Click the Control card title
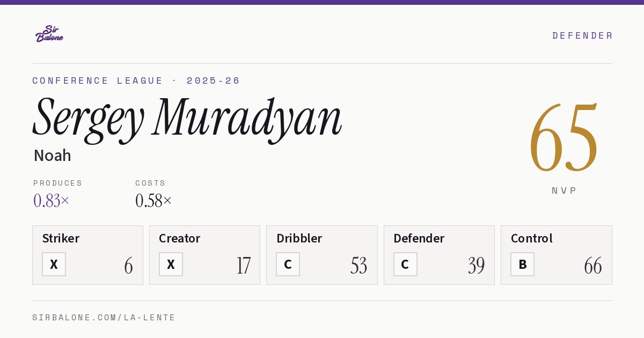Image resolution: width=644 pixels, height=338 pixels. tap(531, 238)
